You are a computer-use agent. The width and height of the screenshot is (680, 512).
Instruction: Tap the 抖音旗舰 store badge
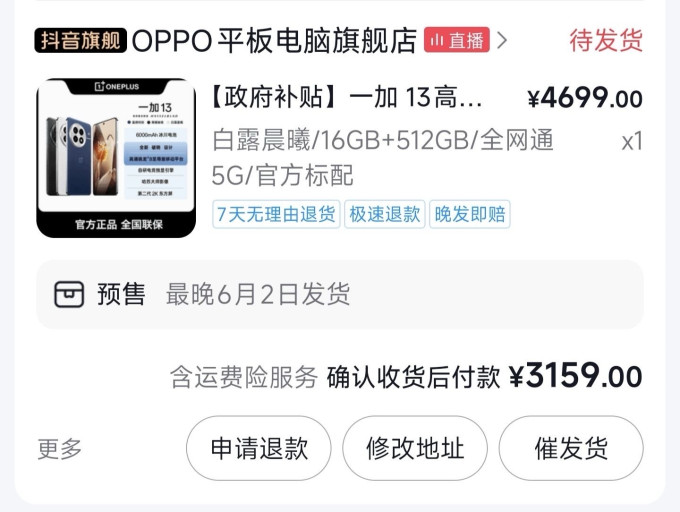(x=81, y=40)
